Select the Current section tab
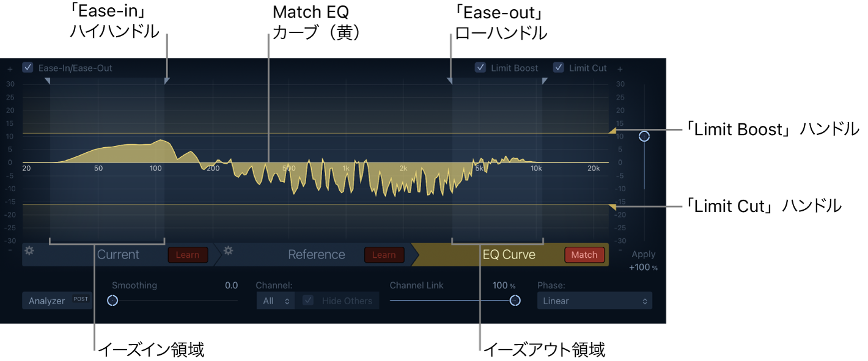Screen dimensions: 868x361 pos(118,255)
